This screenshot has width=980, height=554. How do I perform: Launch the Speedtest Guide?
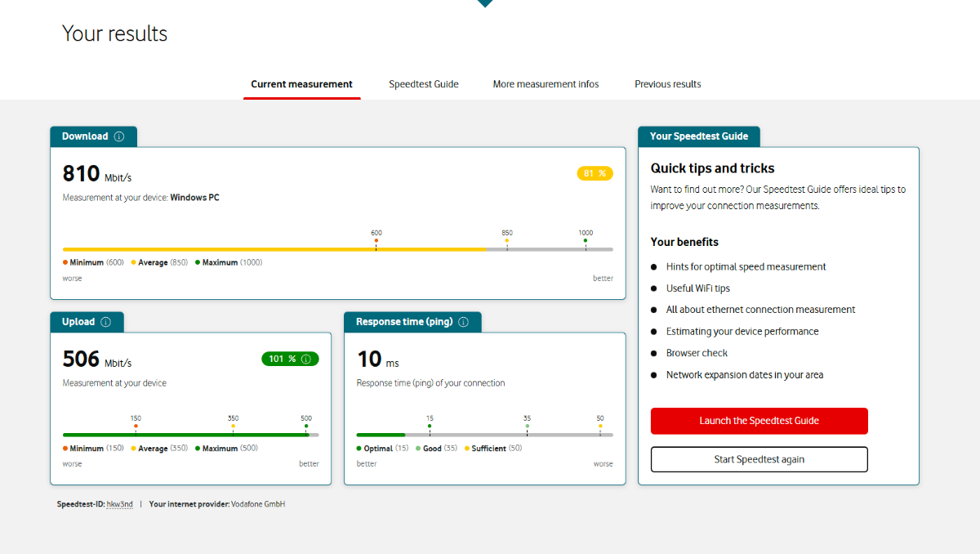tap(759, 421)
